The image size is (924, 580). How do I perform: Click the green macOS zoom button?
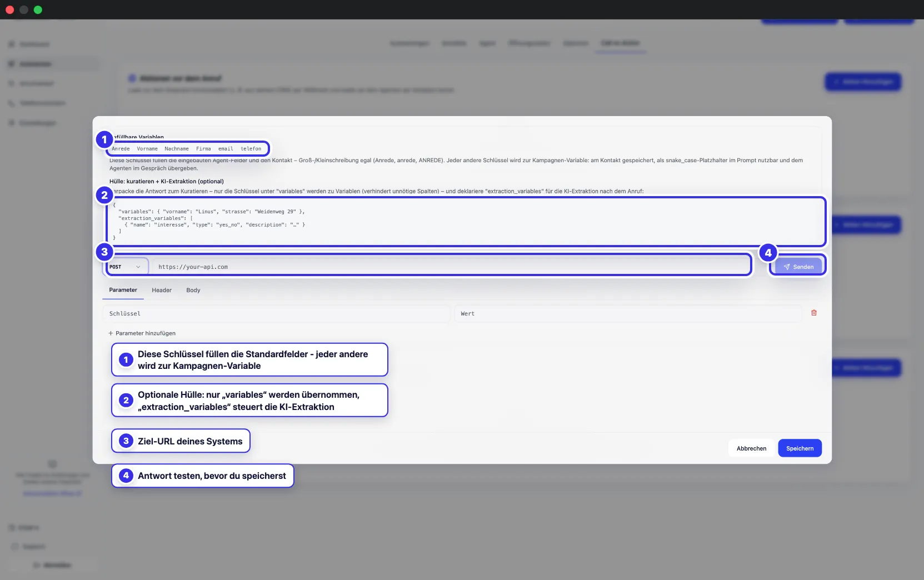(x=38, y=9)
